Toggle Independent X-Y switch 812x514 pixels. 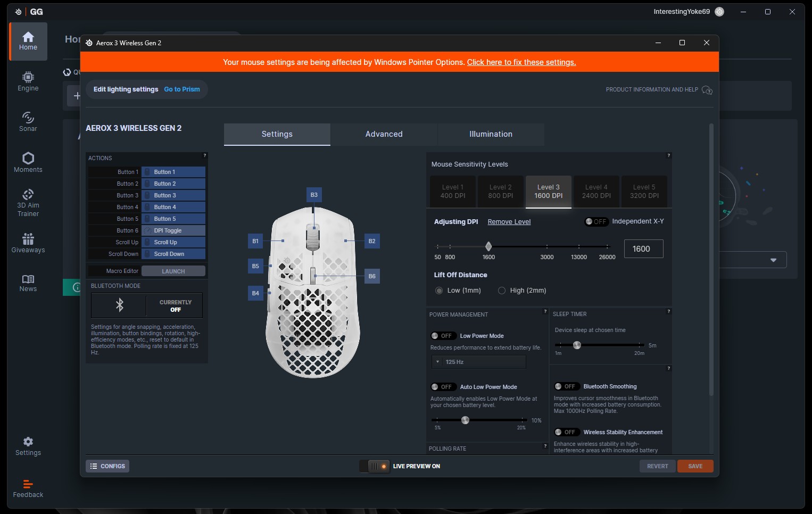click(596, 222)
